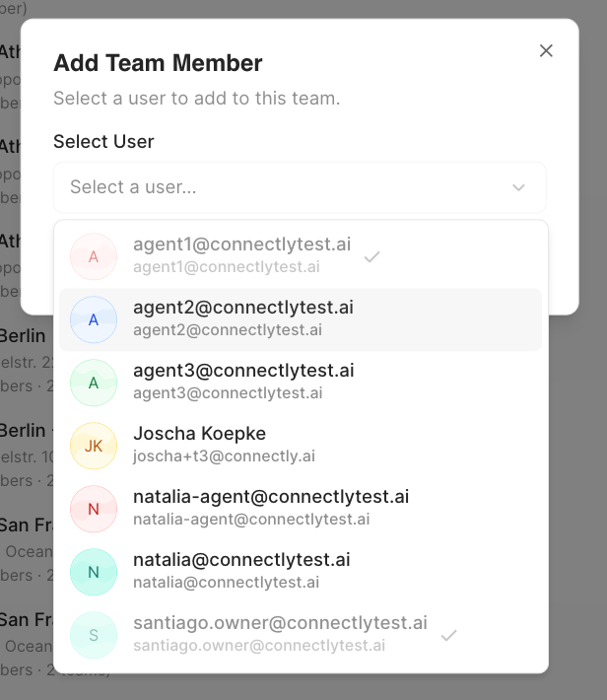
Task: Click the green A avatar for agent3
Action: tap(94, 383)
